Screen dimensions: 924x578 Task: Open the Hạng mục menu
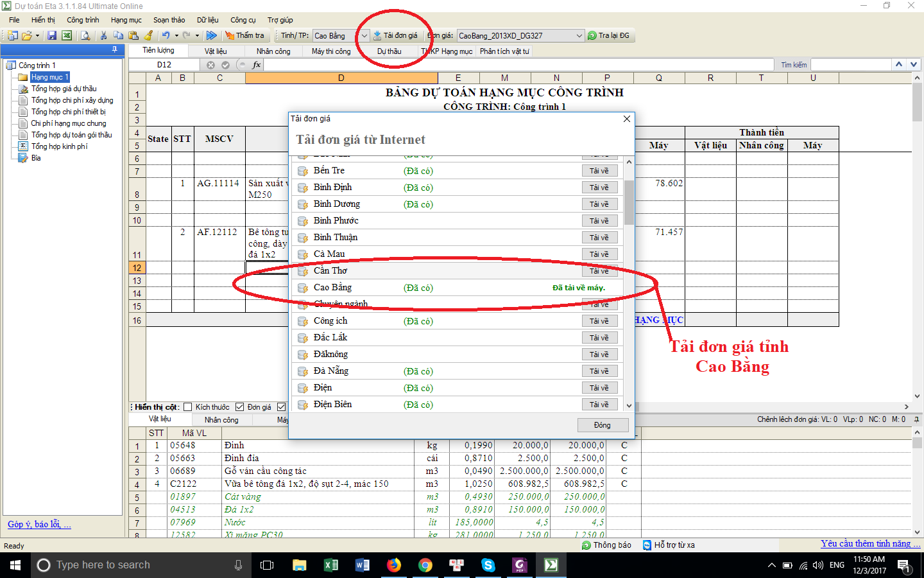(126, 20)
